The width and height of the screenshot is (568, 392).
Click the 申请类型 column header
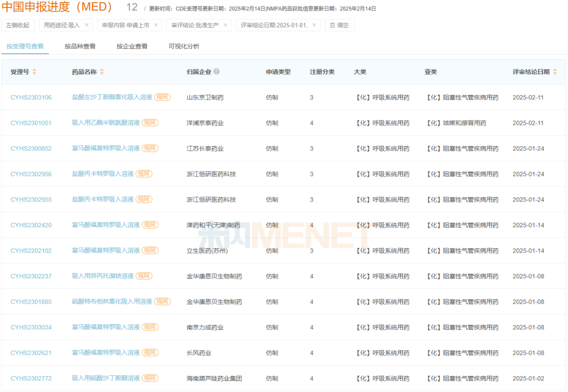coord(278,72)
